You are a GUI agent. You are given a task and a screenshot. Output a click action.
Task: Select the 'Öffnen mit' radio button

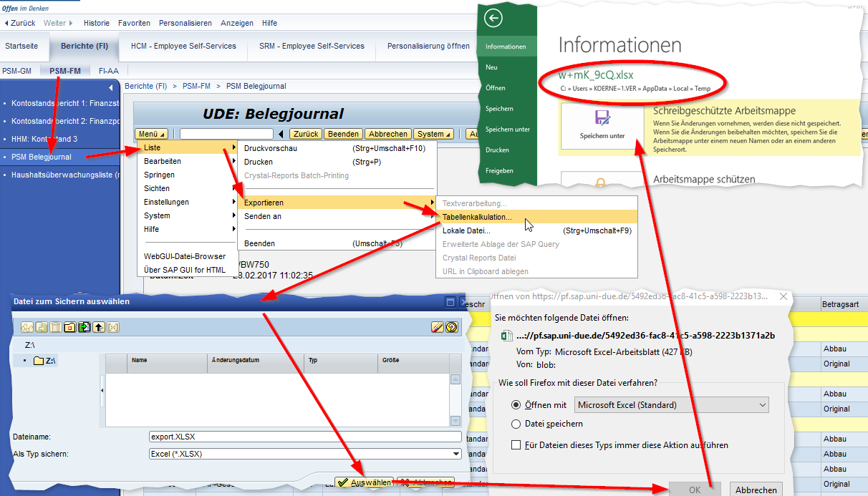pyautogui.click(x=516, y=405)
